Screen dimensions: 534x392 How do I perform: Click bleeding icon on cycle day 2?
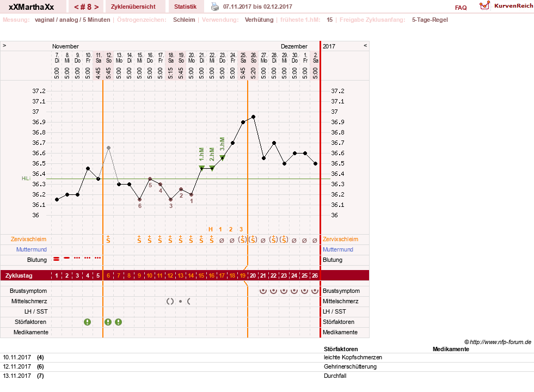pyautogui.click(x=67, y=258)
